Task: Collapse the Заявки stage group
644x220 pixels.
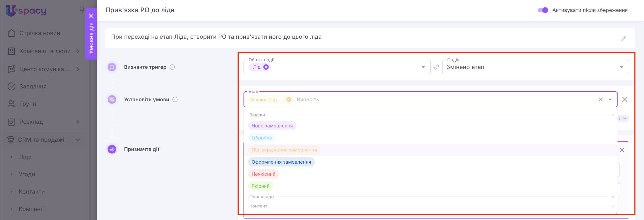Action: click(x=613, y=115)
